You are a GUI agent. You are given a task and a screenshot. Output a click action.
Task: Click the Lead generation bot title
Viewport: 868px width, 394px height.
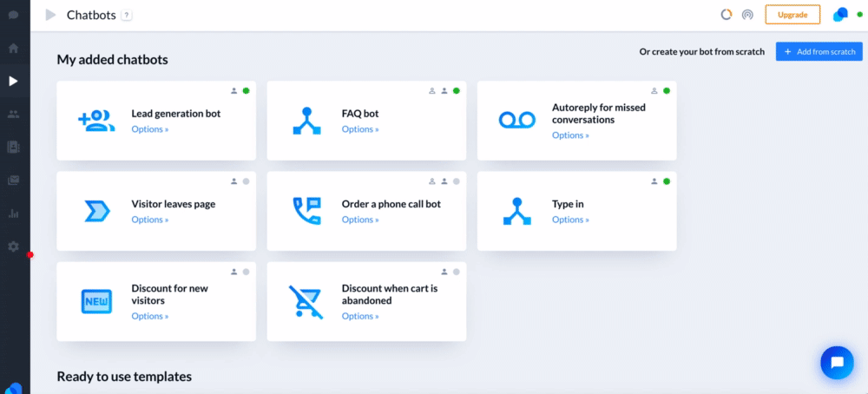(x=176, y=114)
